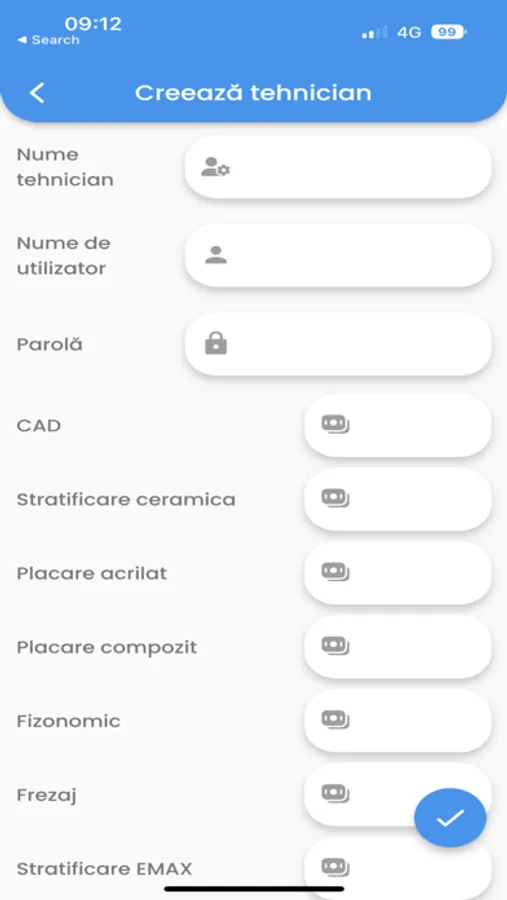The width and height of the screenshot is (507, 900).
Task: Click the technician gear icon in Nume tehnician
Action: point(215,167)
